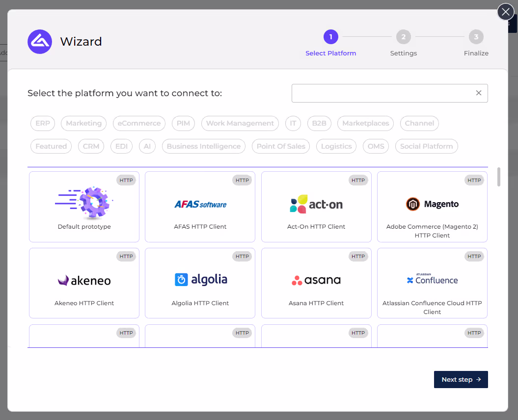Toggle the Channel filter chip
This screenshot has height=420, width=518.
419,123
